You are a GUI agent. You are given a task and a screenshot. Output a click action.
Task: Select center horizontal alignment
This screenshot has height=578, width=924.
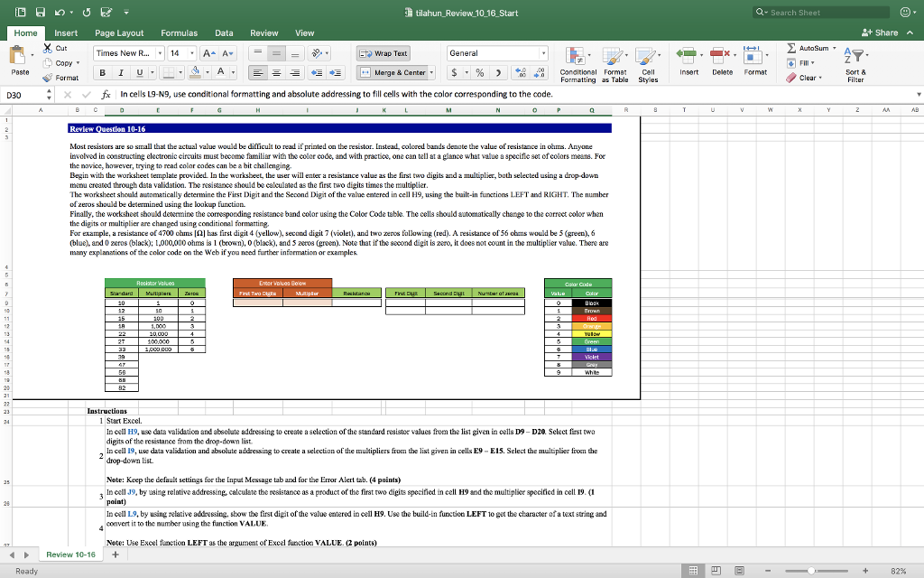276,72
